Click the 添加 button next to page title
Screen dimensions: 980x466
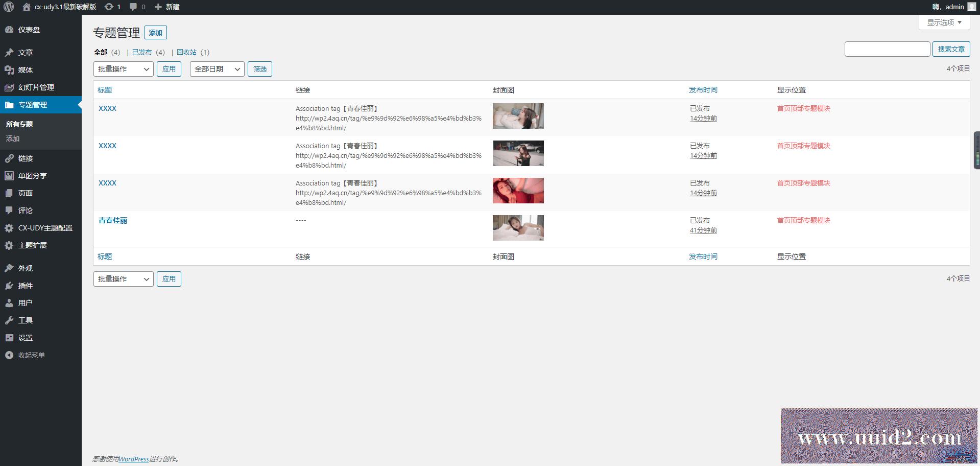pos(155,33)
